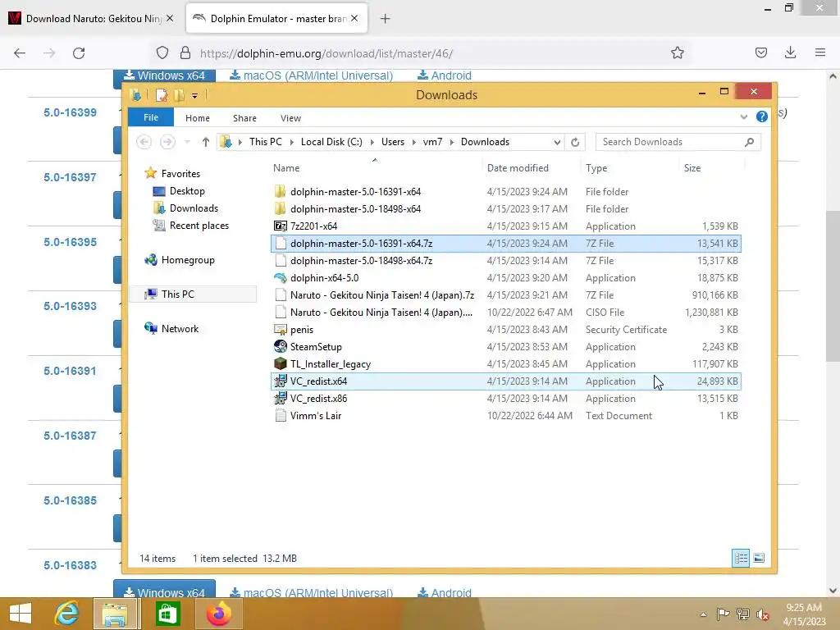Select the SteamSetup application icon

[281, 347]
